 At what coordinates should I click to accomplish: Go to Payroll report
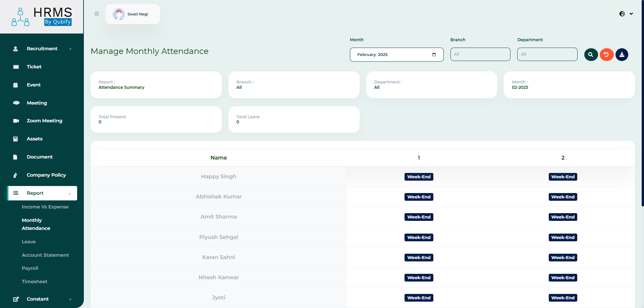(x=30, y=268)
